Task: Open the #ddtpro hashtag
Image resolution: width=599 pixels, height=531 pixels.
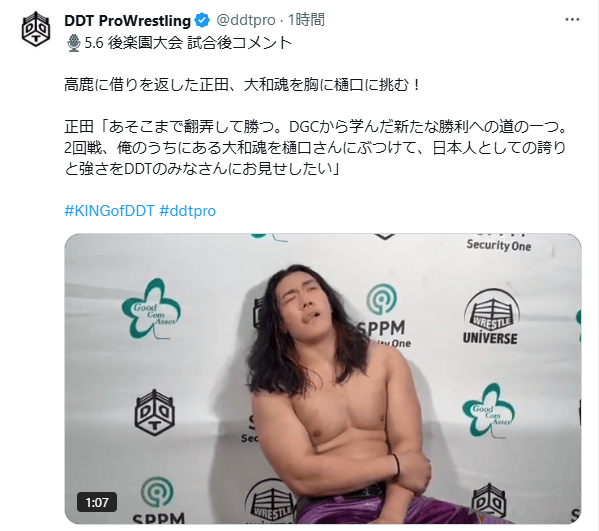Action: coord(187,211)
